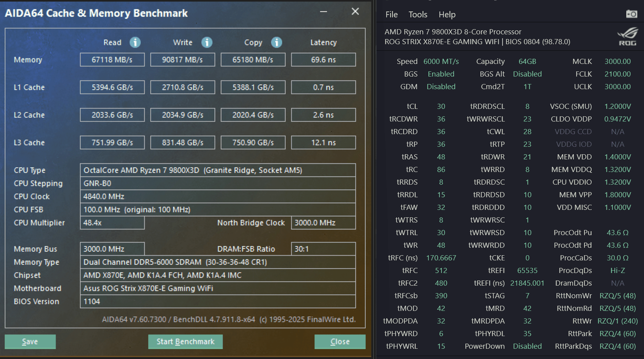Click CPU Clock field 4840.0 MHz

pos(218,196)
